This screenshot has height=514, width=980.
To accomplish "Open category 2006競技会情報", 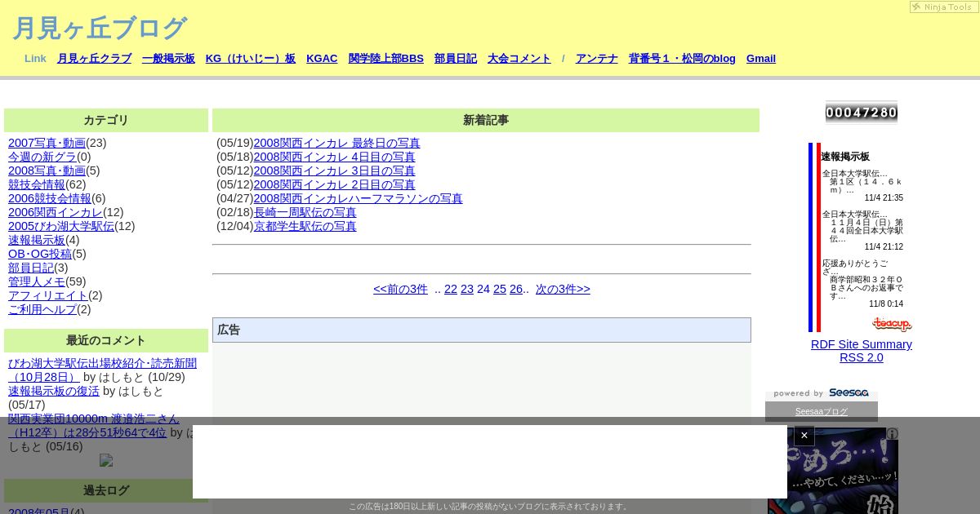I will [x=50, y=198].
